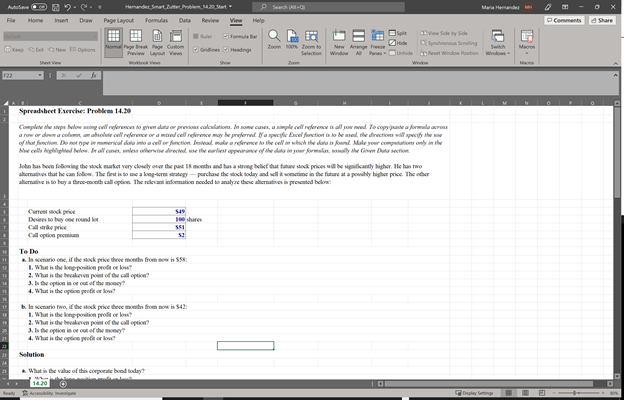Open Display Settings in status bar
This screenshot has width=624, height=400.
[x=474, y=393]
